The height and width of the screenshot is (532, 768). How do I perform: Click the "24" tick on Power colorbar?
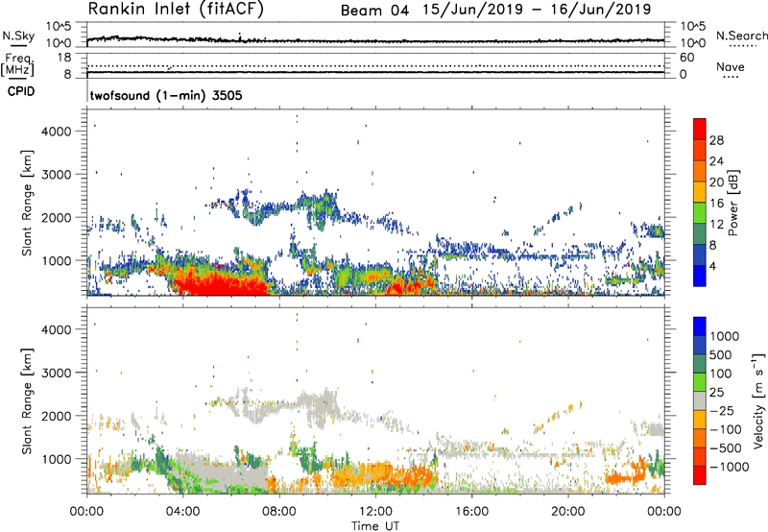pos(716,161)
